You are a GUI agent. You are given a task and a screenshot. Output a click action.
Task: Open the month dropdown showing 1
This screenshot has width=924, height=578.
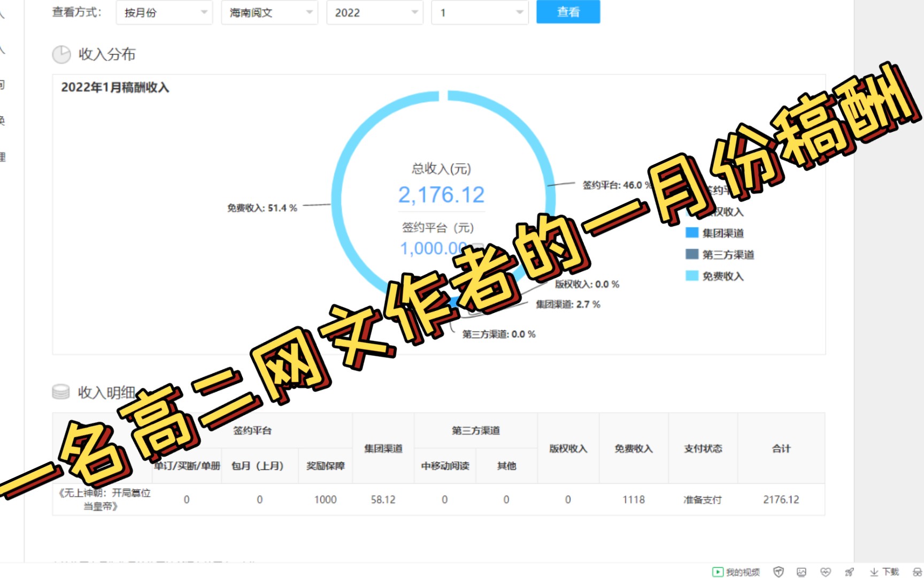coord(480,13)
